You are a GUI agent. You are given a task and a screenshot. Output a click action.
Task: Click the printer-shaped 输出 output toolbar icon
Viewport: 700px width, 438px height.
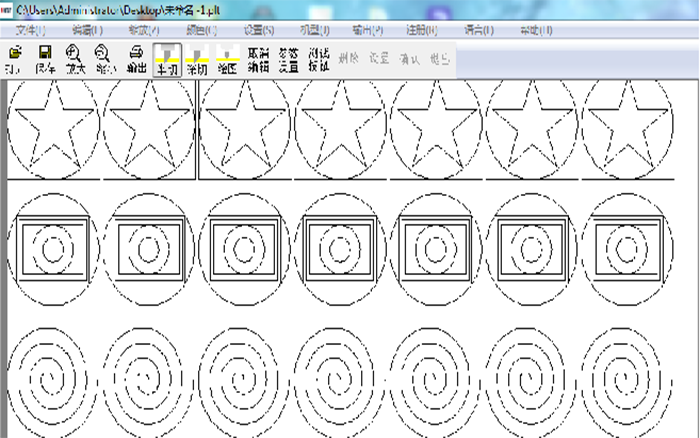[x=137, y=58]
